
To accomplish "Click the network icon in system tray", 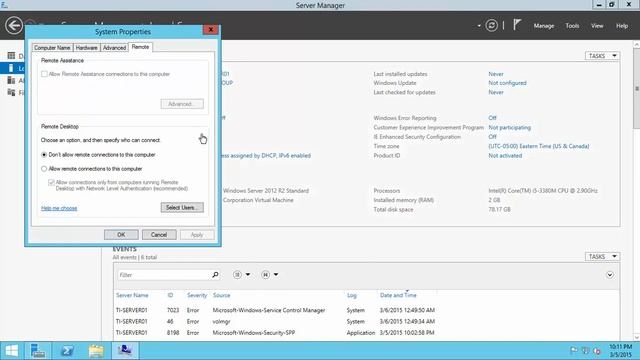I will click(x=585, y=351).
